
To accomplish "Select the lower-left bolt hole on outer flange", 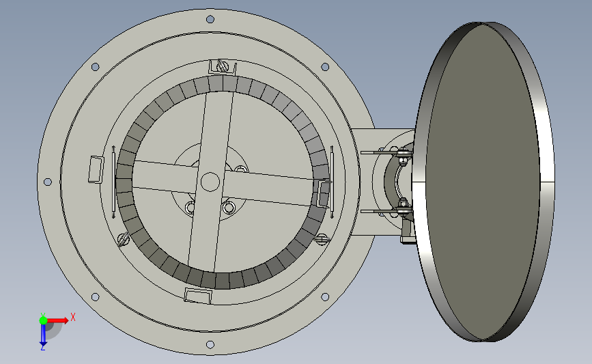I will [x=95, y=297].
